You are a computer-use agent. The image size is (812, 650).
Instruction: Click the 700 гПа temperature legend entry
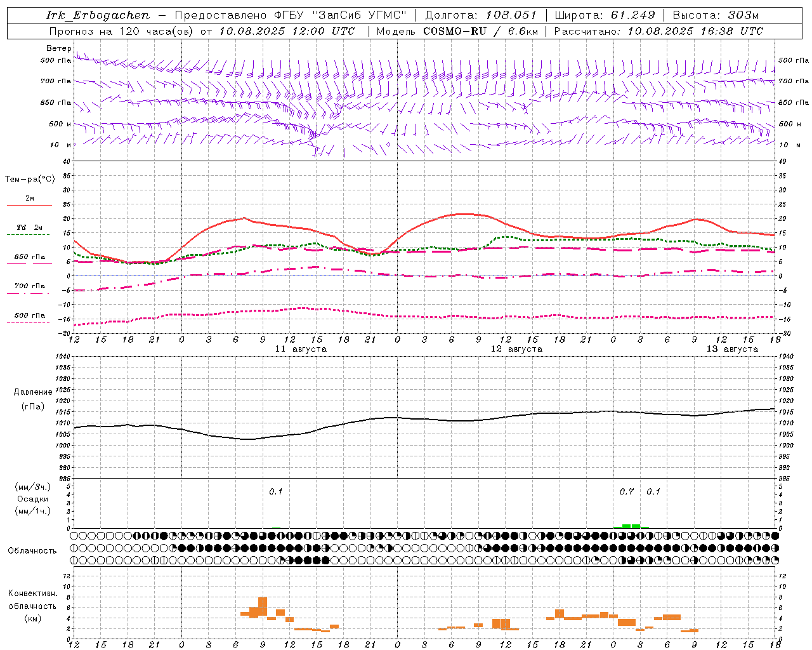click(29, 286)
